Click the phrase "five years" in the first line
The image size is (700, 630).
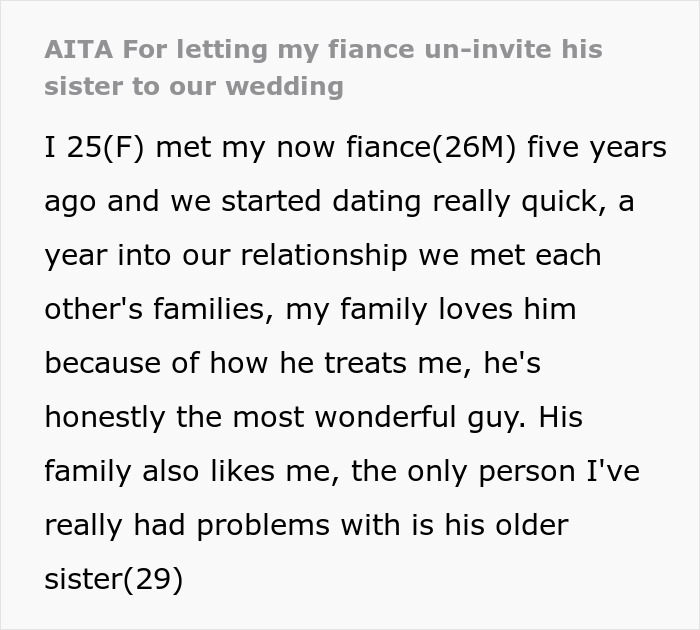(x=597, y=147)
